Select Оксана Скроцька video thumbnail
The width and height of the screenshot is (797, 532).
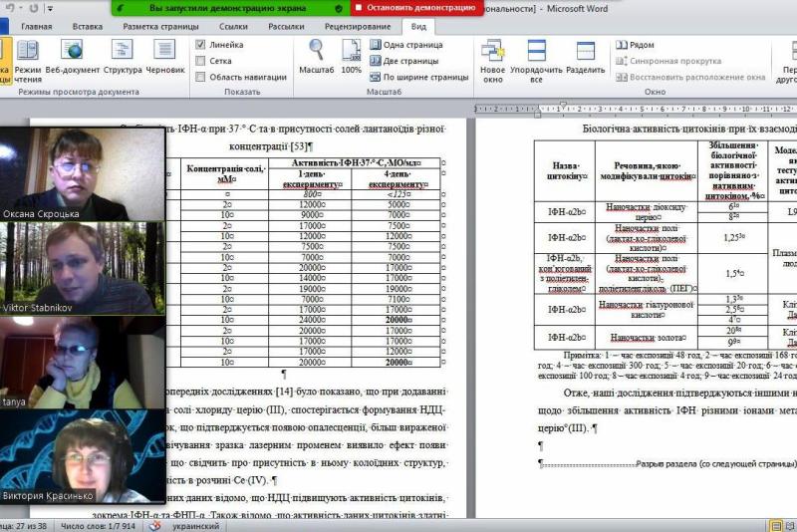[83, 173]
